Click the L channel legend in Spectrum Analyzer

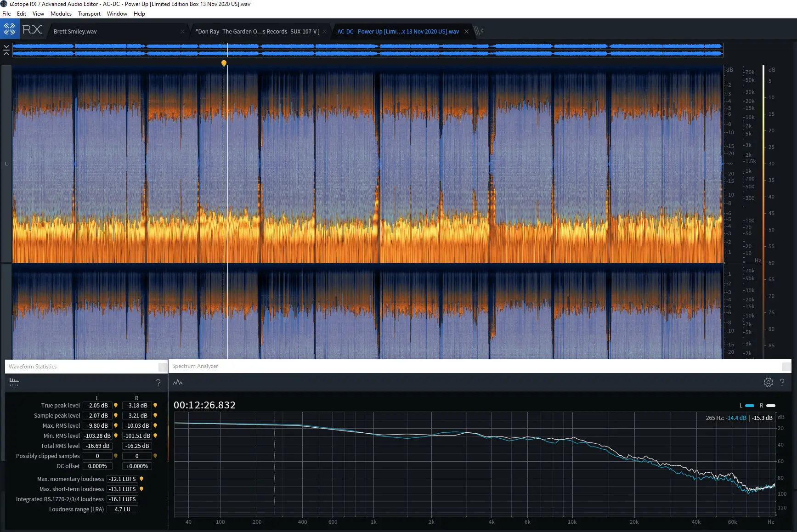747,406
